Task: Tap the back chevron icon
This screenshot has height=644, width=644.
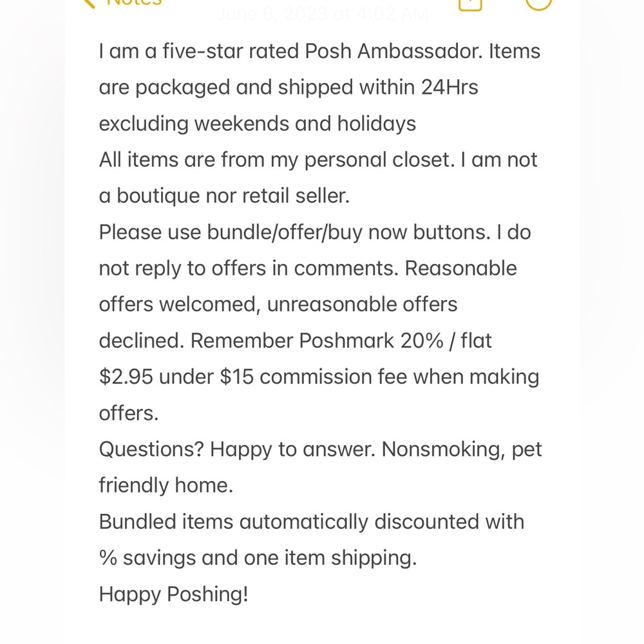Action: click(x=90, y=3)
